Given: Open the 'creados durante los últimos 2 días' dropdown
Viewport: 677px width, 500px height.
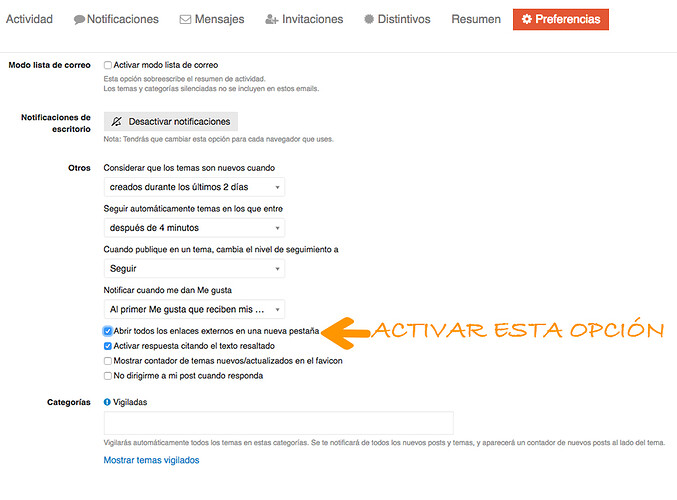Looking at the screenshot, I should 194,187.
